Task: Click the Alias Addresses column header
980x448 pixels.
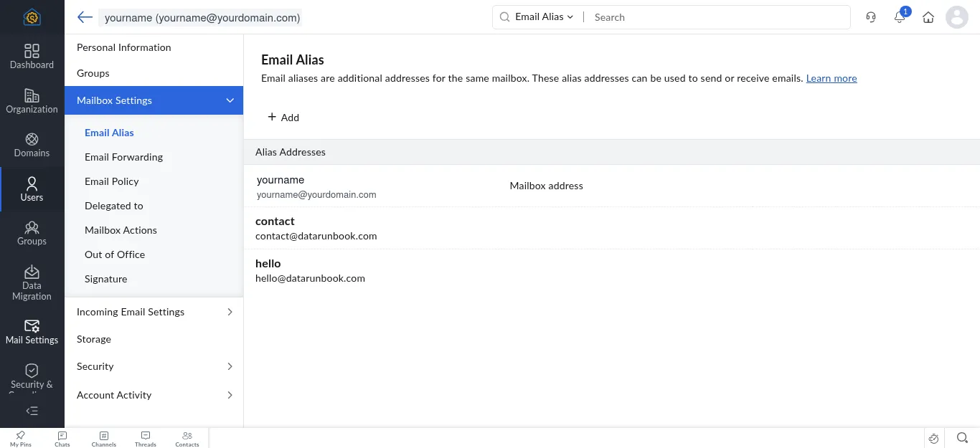Action: click(291, 152)
